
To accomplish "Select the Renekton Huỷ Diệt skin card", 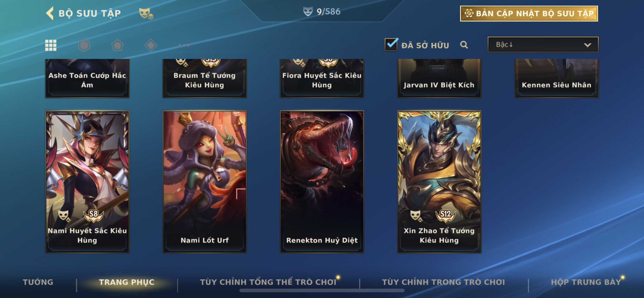I will 322,182.
